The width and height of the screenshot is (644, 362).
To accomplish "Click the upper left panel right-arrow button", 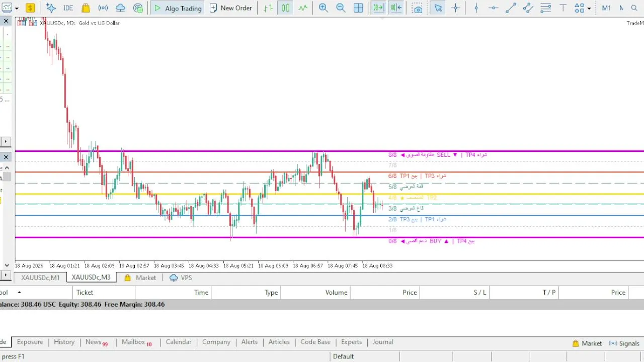I will [x=6, y=142].
